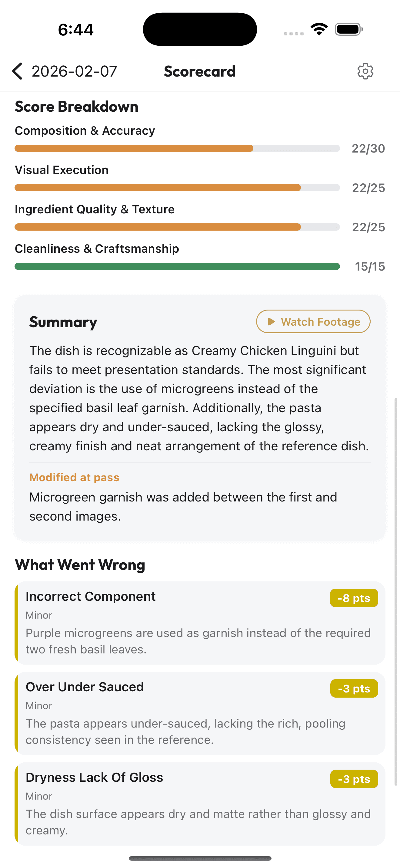Open the Scorecard title header

click(x=200, y=71)
